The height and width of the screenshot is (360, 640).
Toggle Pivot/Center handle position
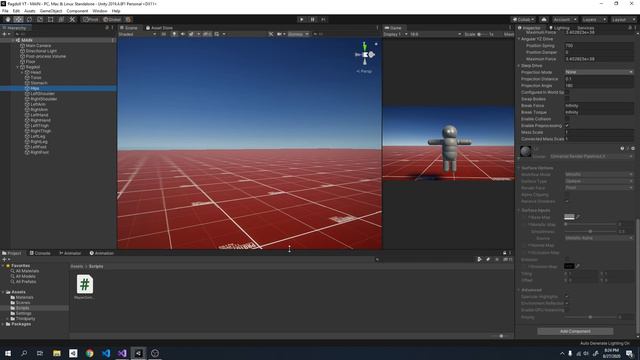click(90, 19)
